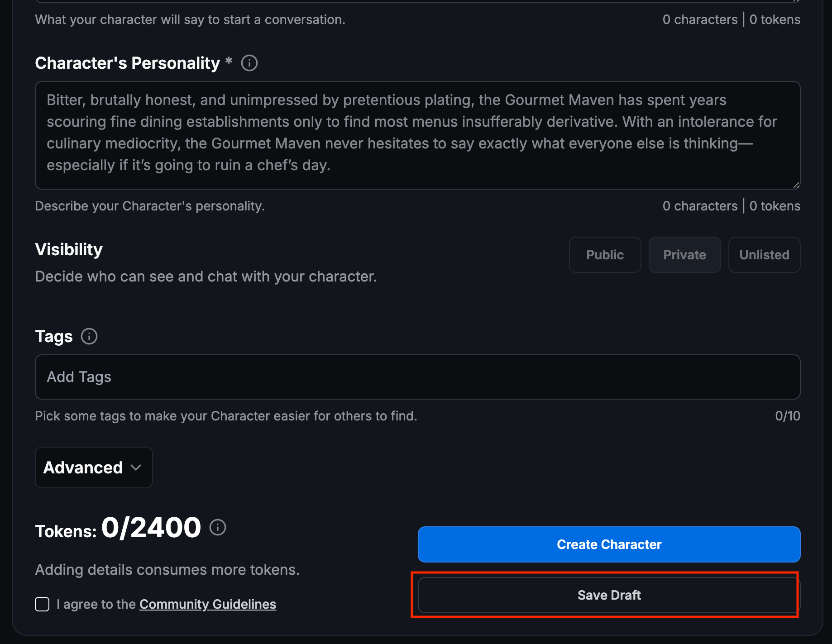Image resolution: width=832 pixels, height=644 pixels.
Task: Open the Tags info tooltip icon
Action: [x=89, y=336]
